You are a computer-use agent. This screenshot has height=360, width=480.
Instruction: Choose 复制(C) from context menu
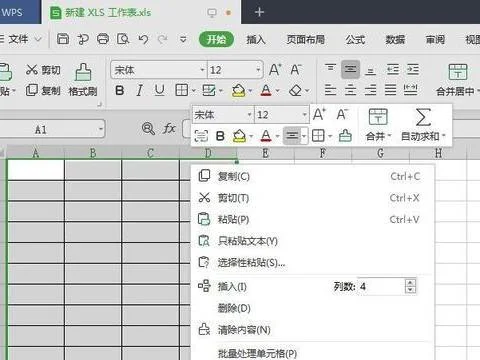(313, 176)
